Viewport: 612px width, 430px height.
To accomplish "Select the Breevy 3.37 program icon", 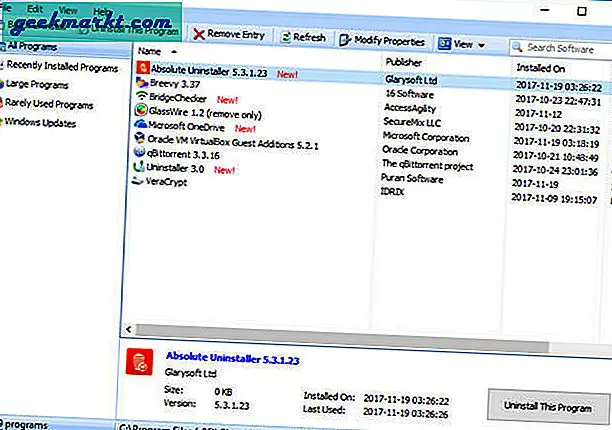I will coord(142,82).
